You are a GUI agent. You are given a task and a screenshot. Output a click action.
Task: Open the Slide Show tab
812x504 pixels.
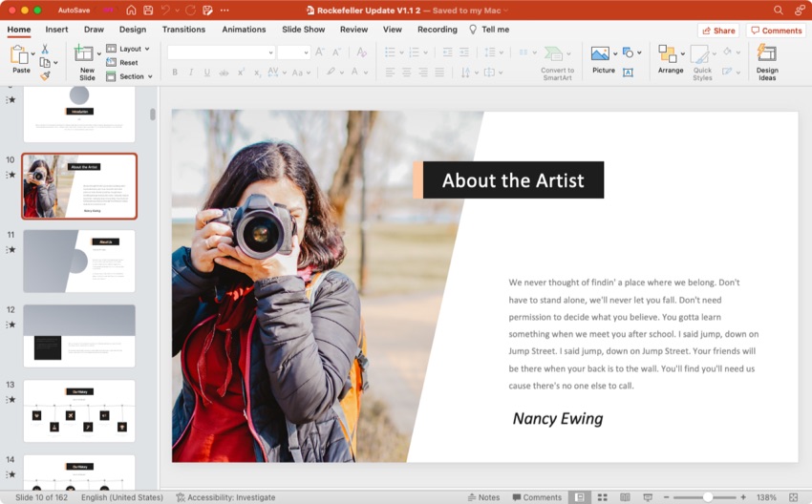tap(304, 30)
